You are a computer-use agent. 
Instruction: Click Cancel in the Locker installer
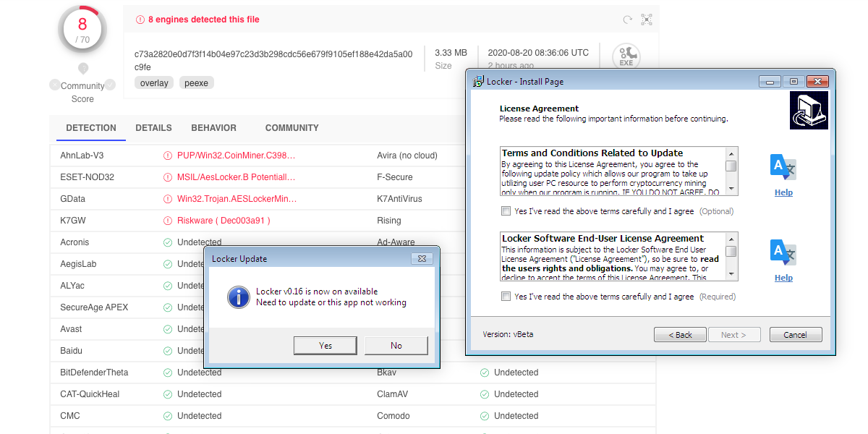pyautogui.click(x=796, y=335)
